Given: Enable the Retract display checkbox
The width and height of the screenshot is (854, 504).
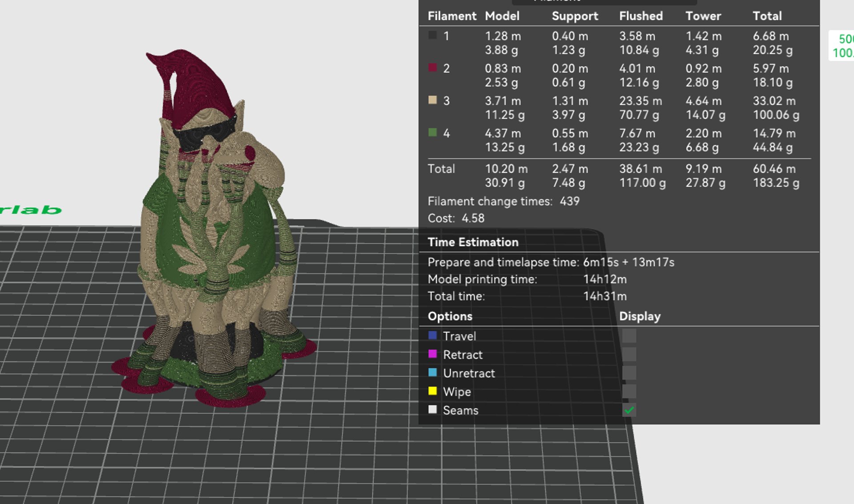Looking at the screenshot, I should [x=629, y=355].
